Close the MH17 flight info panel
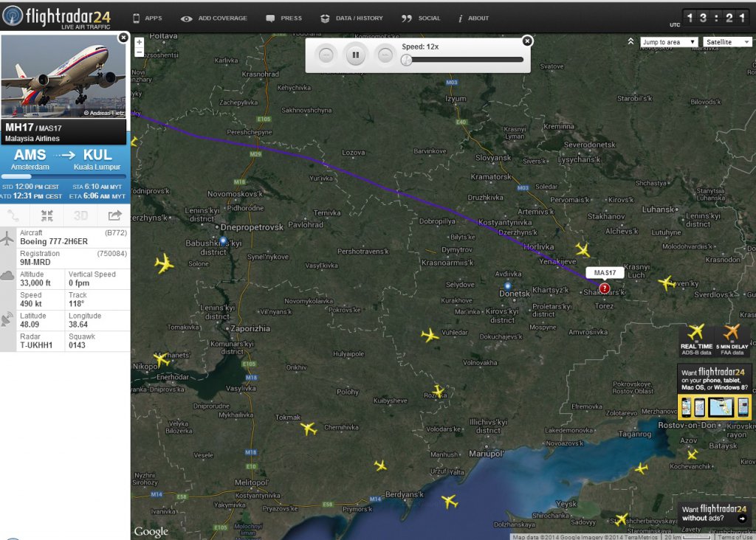 tap(123, 38)
